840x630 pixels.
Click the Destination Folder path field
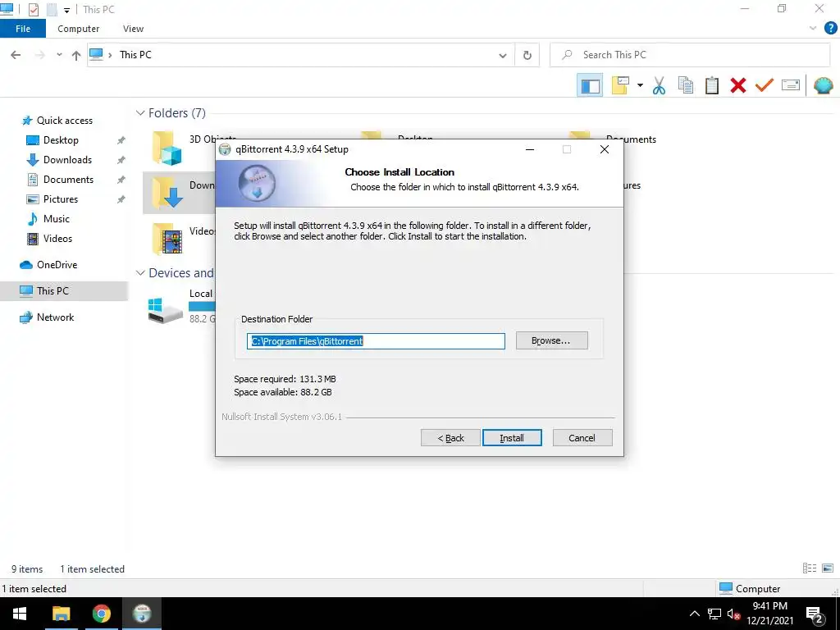click(x=376, y=341)
